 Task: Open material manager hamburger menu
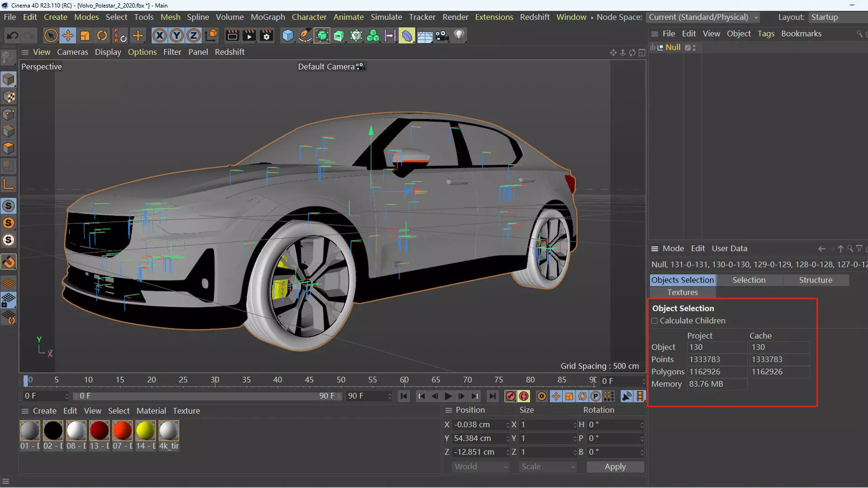(x=25, y=411)
